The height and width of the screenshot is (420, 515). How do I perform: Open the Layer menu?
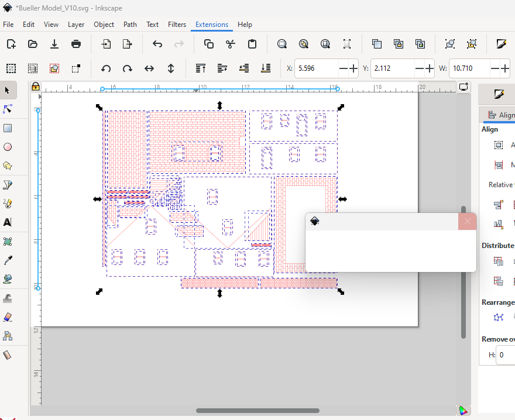[76, 25]
